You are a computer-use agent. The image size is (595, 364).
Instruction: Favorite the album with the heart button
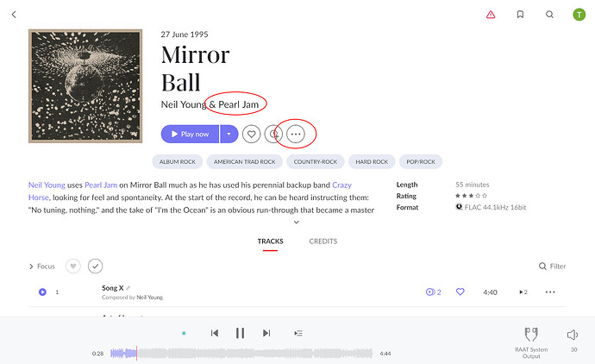pos(251,134)
